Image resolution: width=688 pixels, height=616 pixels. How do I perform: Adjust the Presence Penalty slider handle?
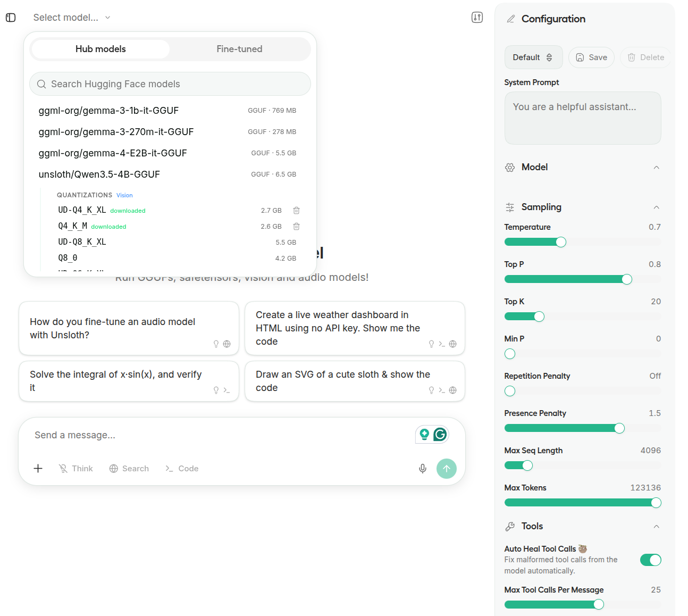point(619,429)
